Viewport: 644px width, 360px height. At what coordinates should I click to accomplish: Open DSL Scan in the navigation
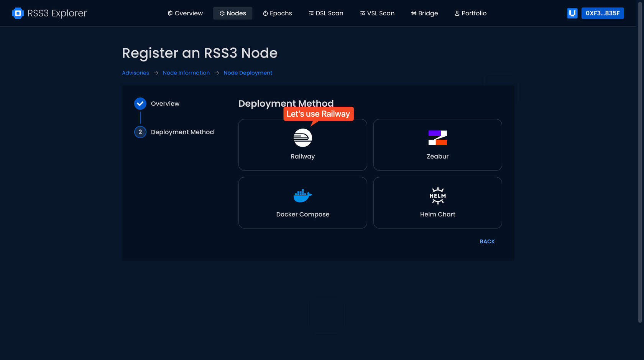(x=326, y=13)
